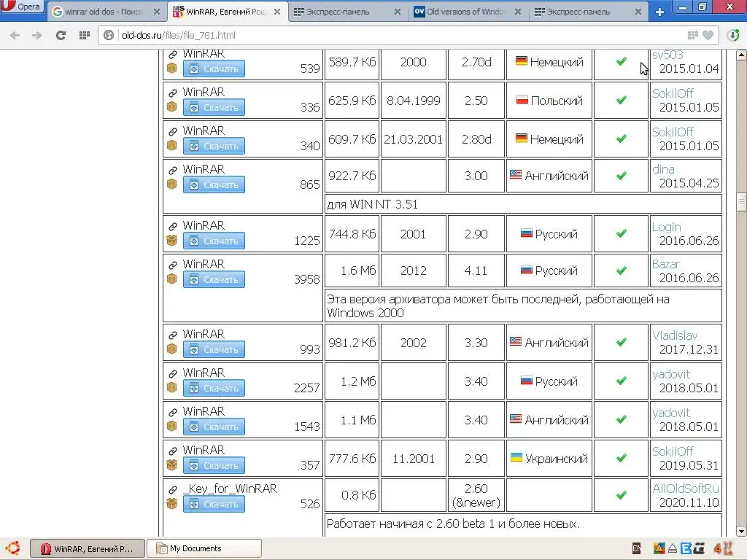Download WinRAR 2.50 Polish version

point(214,108)
